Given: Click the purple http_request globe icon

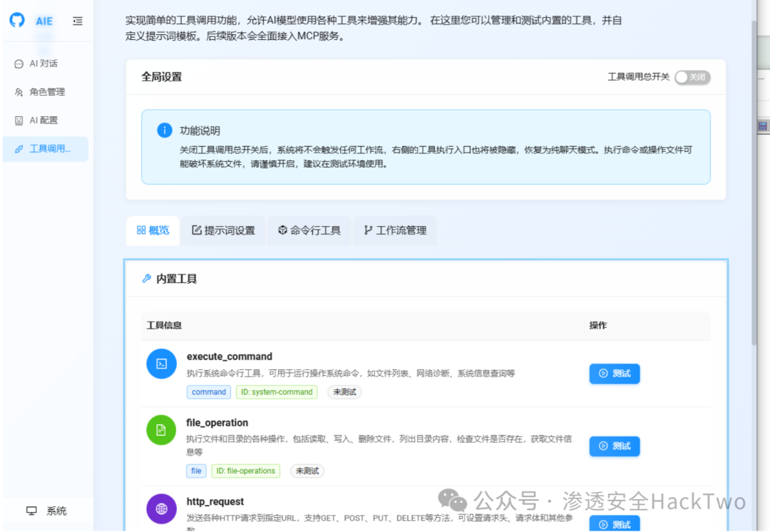Looking at the screenshot, I should click(x=160, y=509).
